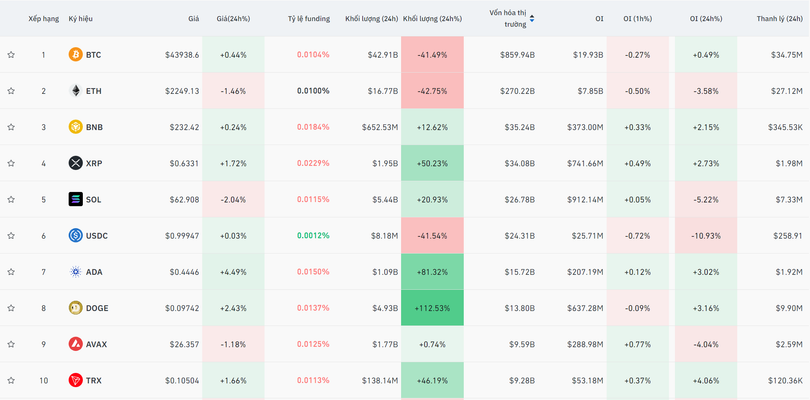Sort table by OI (24h%) column header
The image size is (810, 400).
[707, 18]
